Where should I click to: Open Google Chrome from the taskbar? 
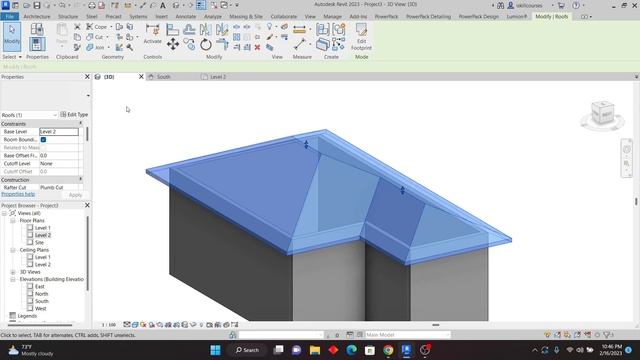[388, 350]
